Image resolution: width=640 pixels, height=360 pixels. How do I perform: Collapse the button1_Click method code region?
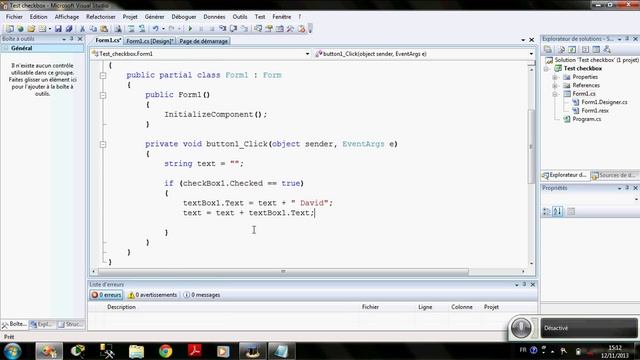(103, 144)
